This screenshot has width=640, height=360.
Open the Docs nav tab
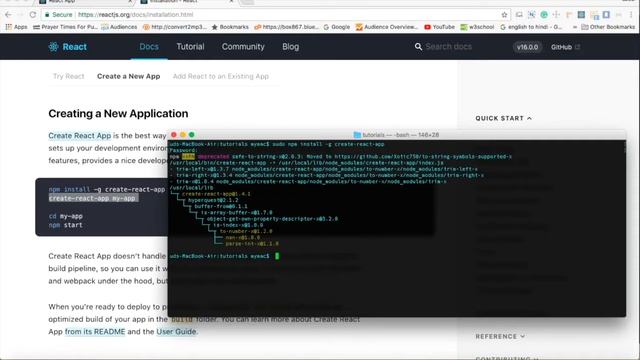[149, 47]
